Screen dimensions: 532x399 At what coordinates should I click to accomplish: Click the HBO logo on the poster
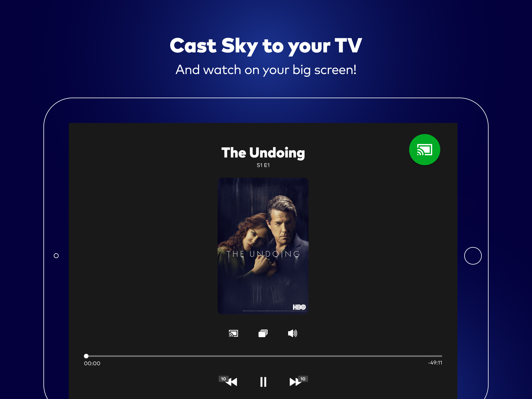click(x=299, y=307)
